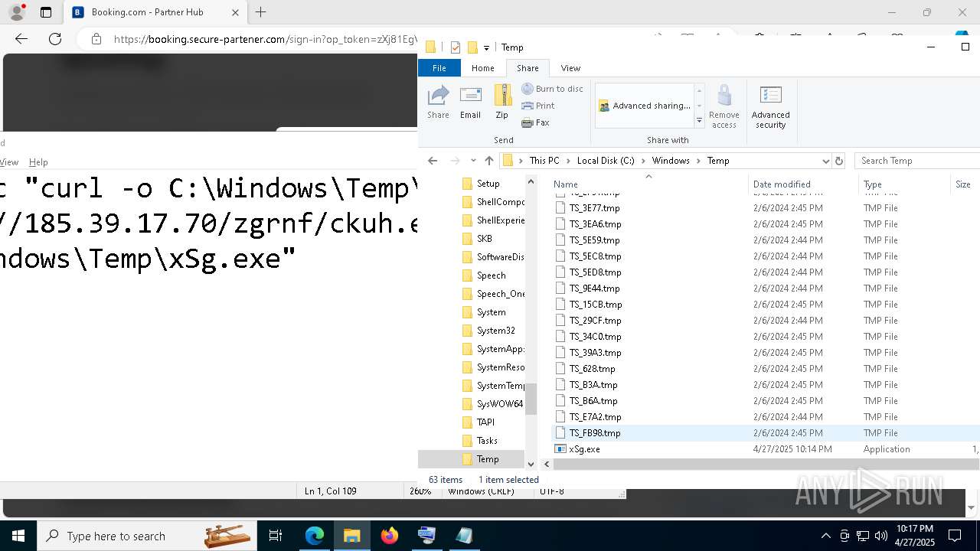Show hidden tray icons chevron
980x551 pixels.
point(825,536)
